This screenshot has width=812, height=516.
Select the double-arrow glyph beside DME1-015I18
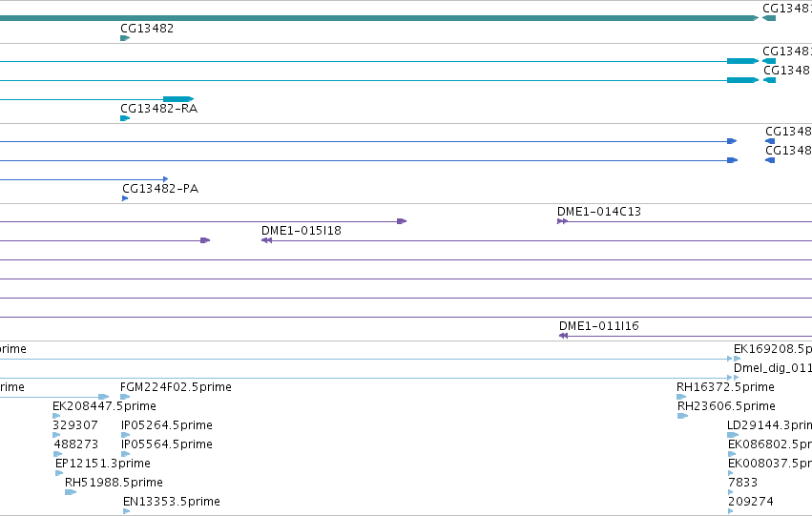pos(267,240)
